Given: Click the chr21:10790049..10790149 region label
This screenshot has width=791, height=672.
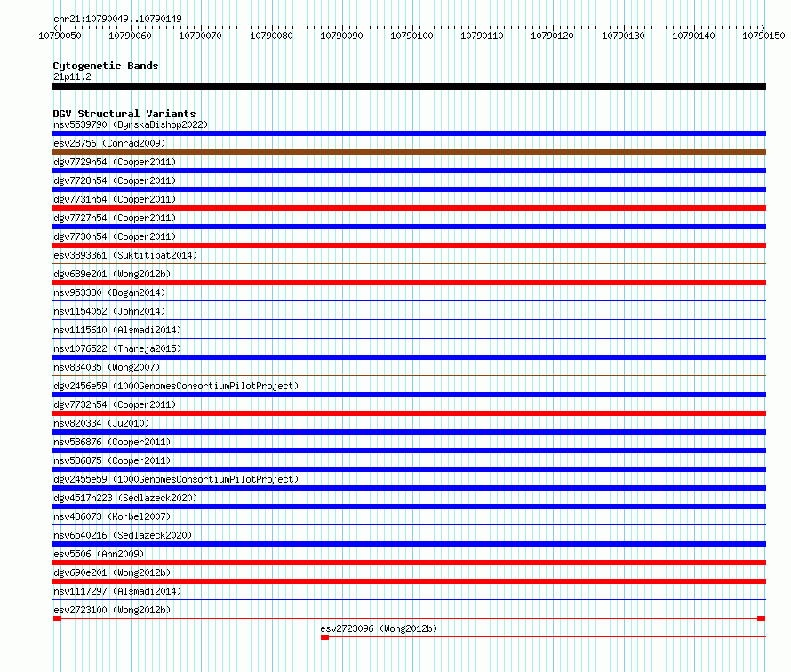Looking at the screenshot, I should 117,19.
